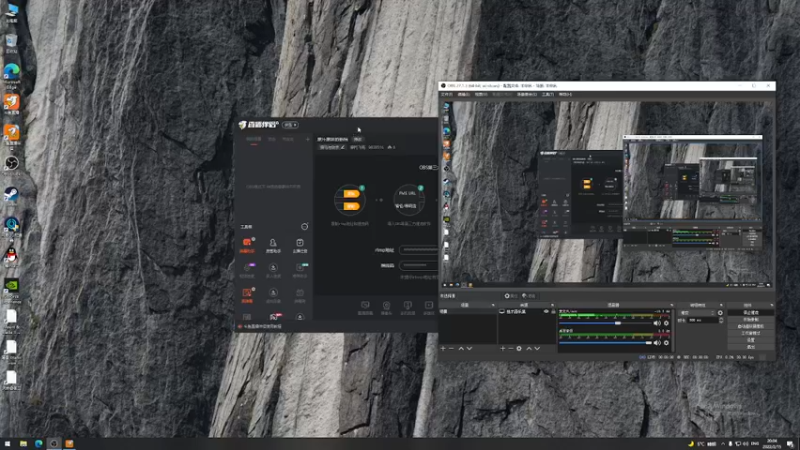Edit the live room title pencil button
Image resolution: width=800 pixels, height=450 pixels.
(x=342, y=147)
